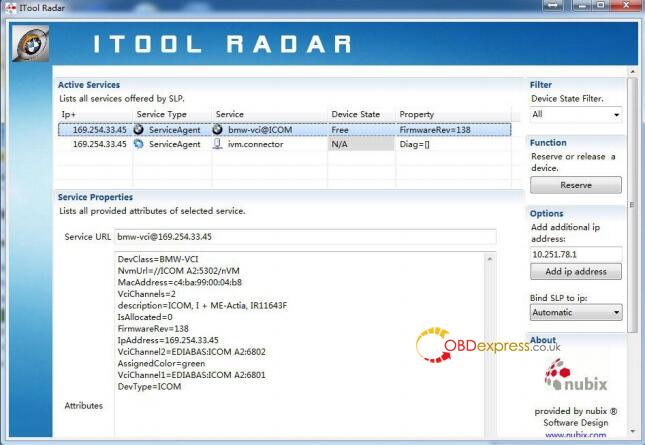Screen dimensions: 645x445
Task: Open the Device State Filter dropdown
Action: (576, 114)
